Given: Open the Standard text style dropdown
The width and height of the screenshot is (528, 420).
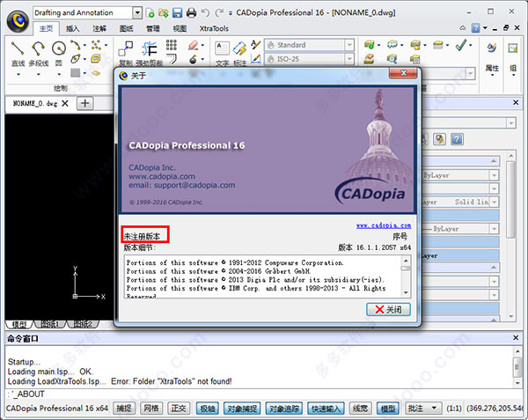Looking at the screenshot, I should click(349, 45).
